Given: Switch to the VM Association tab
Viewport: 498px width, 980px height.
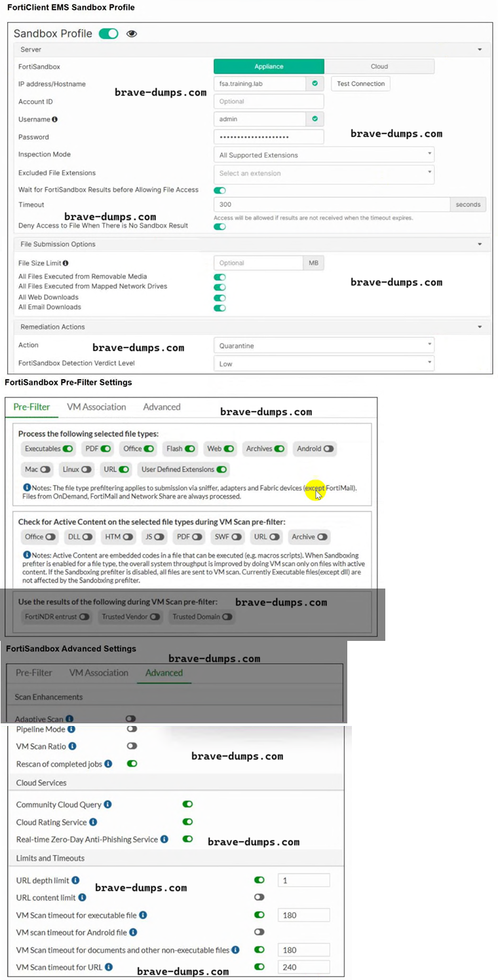Looking at the screenshot, I should click(x=96, y=407).
